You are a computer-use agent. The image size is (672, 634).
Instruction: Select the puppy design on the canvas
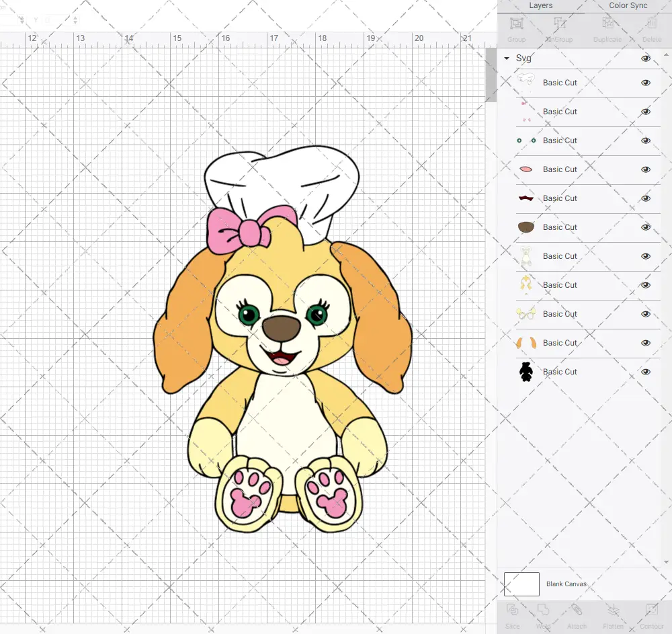282,339
